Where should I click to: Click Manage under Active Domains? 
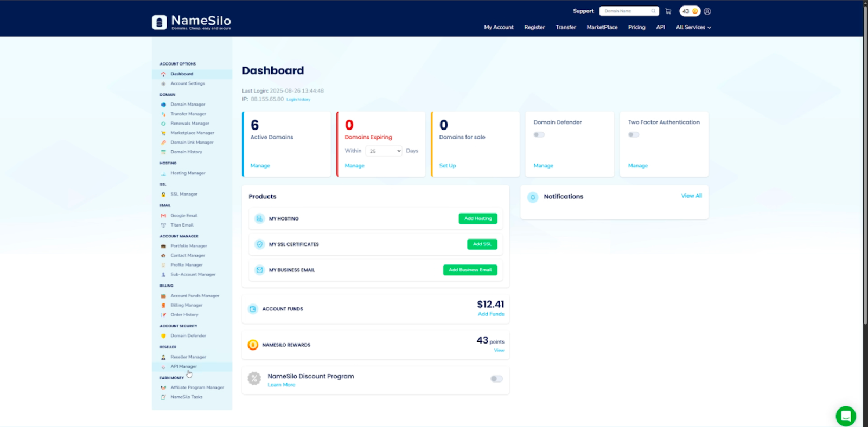click(260, 166)
